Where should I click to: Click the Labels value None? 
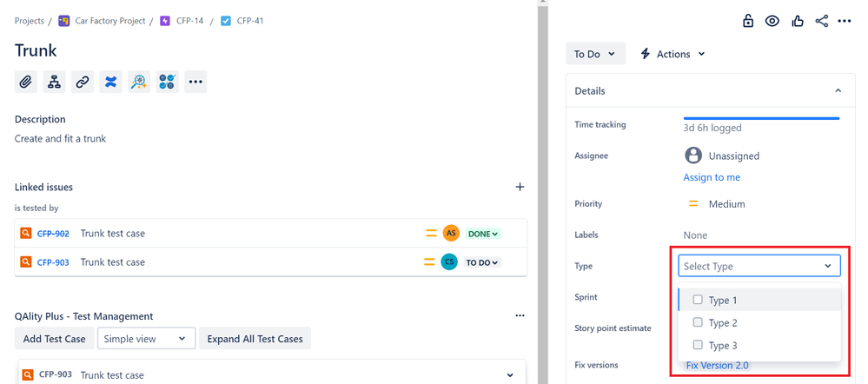coord(695,235)
